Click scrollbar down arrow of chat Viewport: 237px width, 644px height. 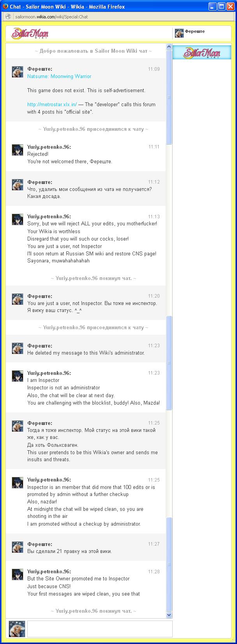(x=169, y=615)
